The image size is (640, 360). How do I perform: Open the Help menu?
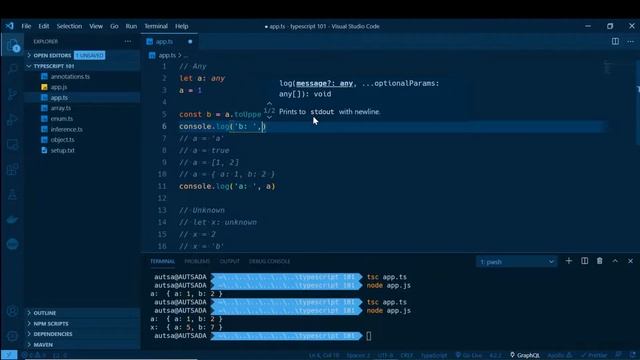[182, 26]
